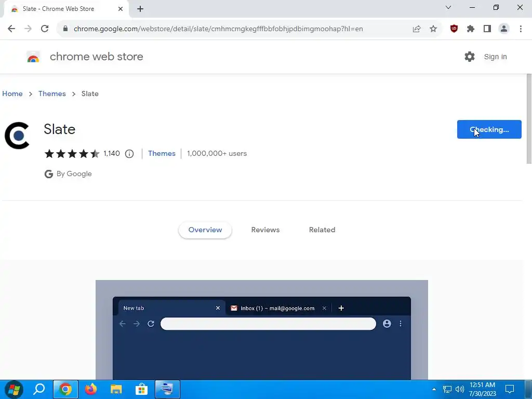Viewport: 532px width, 399px height.
Task: Click the active app icon after Microsoft Store
Action: [167, 389]
